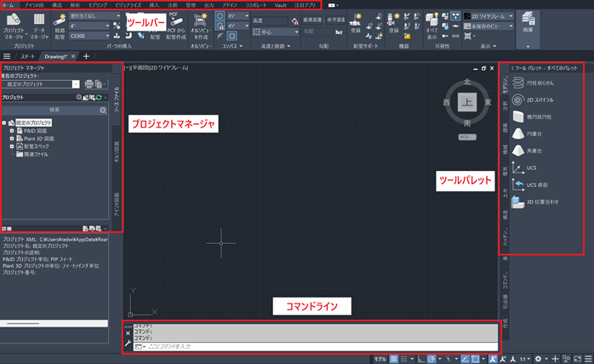Open the workspace gear icon in status bar

click(538, 359)
